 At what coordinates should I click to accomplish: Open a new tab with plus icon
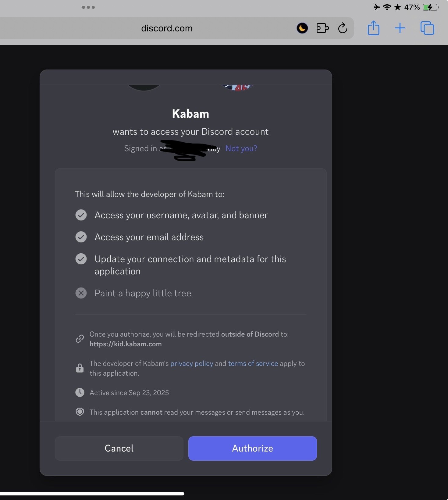400,28
